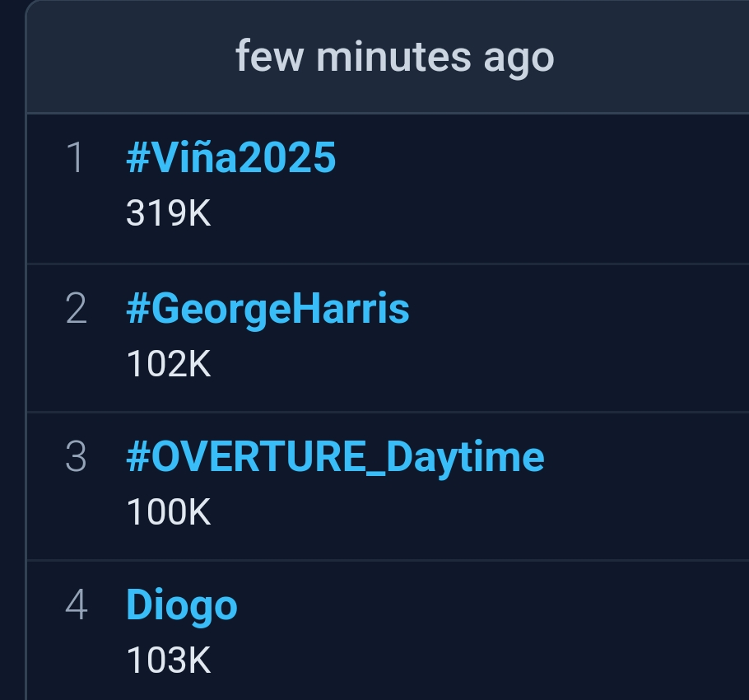The width and height of the screenshot is (749, 700).
Task: Click blank space in the #GeorgeHarris row
Action: pos(573,338)
